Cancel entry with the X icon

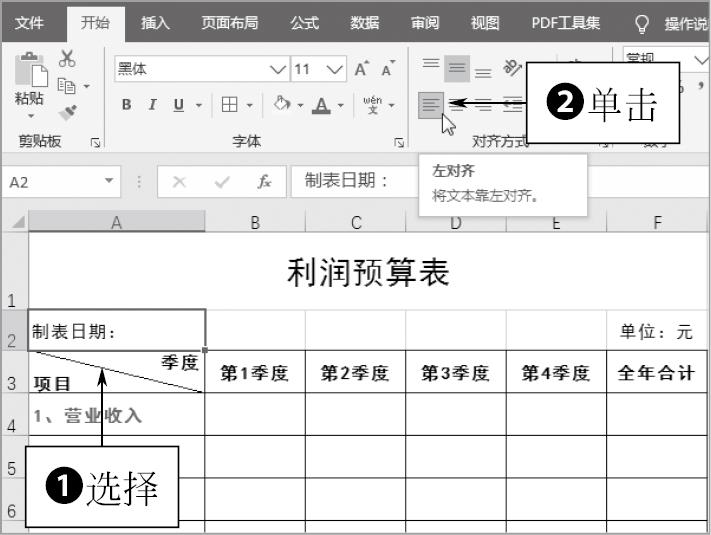180,182
